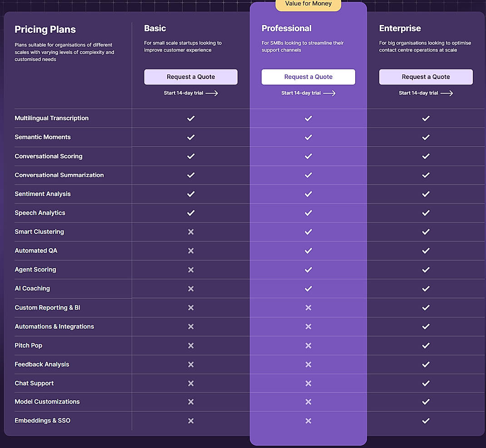Click Start 14-day trial under Basic
The width and height of the screenshot is (486, 448).
(183, 93)
